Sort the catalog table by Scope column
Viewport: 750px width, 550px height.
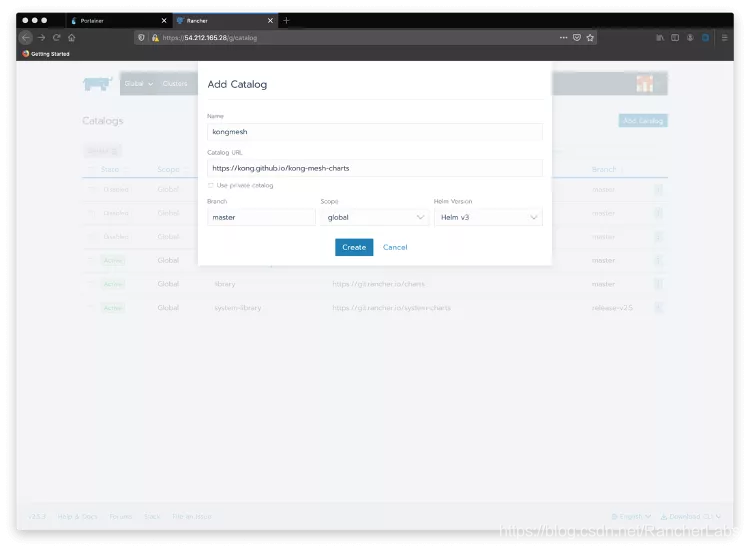172,169
